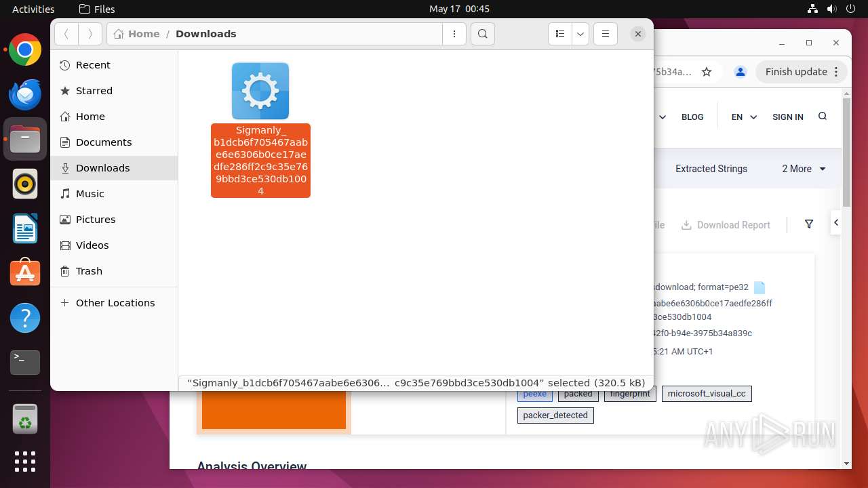Show Applications grid in the dock
The height and width of the screenshot is (488, 868).
25,462
